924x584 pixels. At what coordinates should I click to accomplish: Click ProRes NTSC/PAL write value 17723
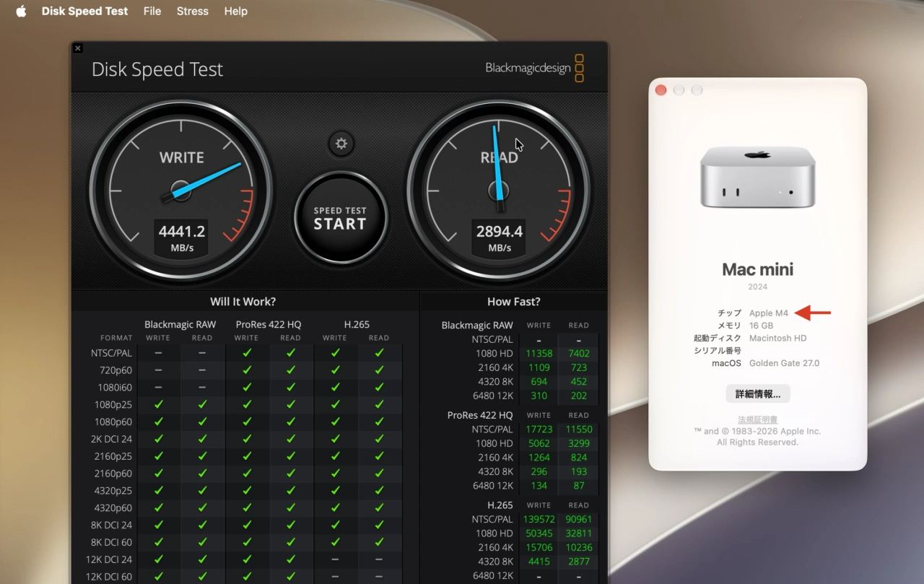[539, 430]
